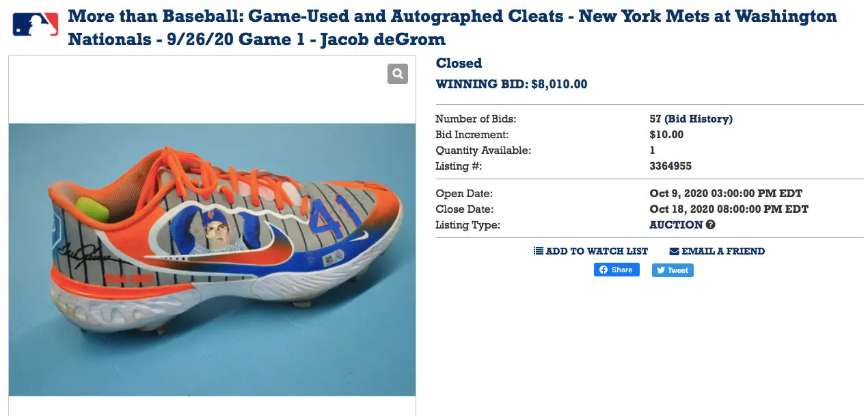Click the Twitter bird in Tweet button
868x416 pixels.
point(661,270)
